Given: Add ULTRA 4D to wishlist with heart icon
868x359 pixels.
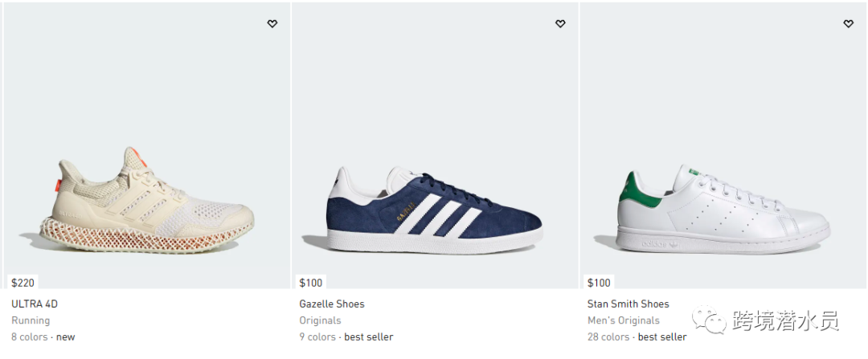Looking at the screenshot, I should click(x=272, y=24).
